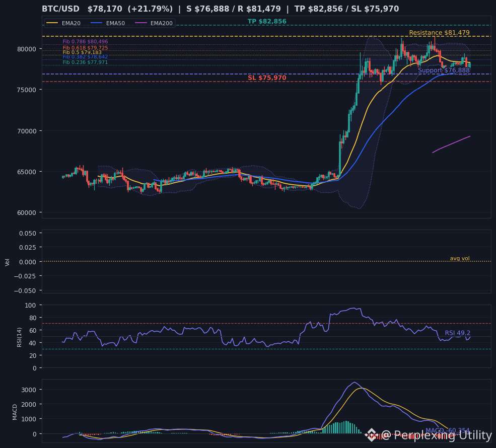Image resolution: width=496 pixels, height=448 pixels.
Task: Click the red "SL $75,970" chart label
Action: [x=267, y=78]
